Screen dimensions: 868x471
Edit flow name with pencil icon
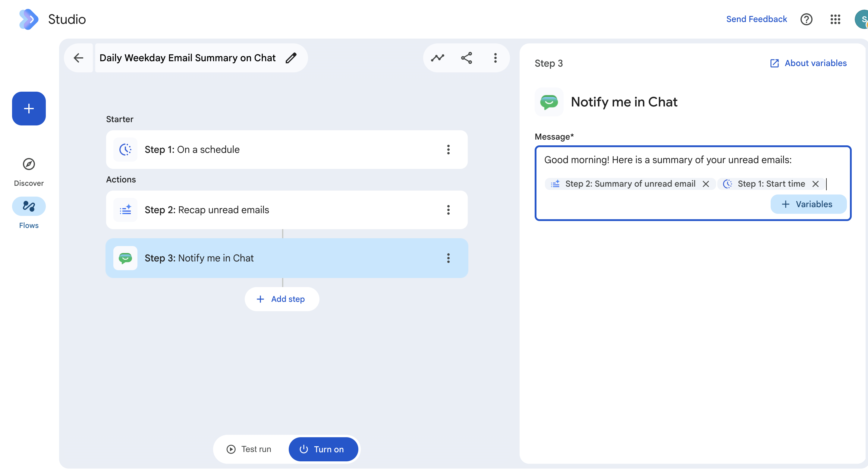point(291,58)
